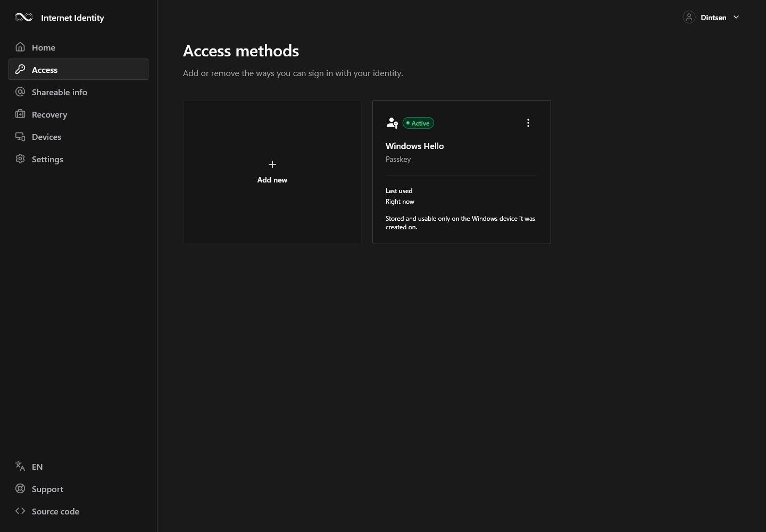This screenshot has width=766, height=532.
Task: Click the Support lifebuoy icon
Action: click(20, 488)
